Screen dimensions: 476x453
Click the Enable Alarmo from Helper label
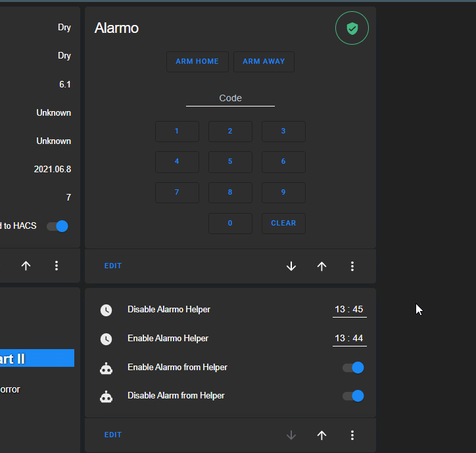(178, 368)
